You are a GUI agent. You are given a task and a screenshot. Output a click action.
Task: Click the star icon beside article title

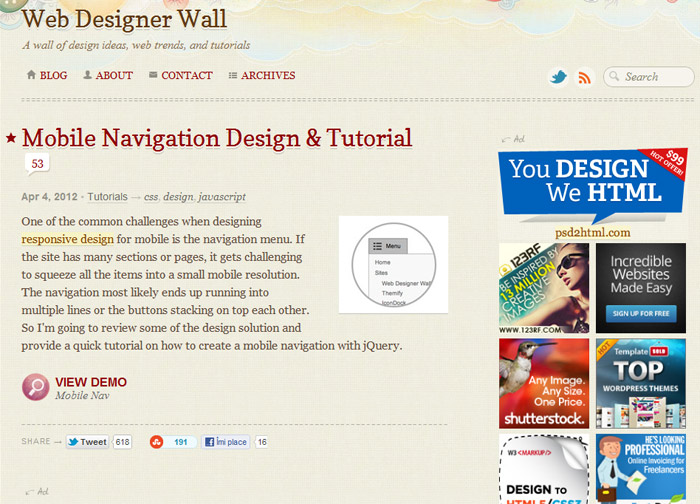coord(11,138)
